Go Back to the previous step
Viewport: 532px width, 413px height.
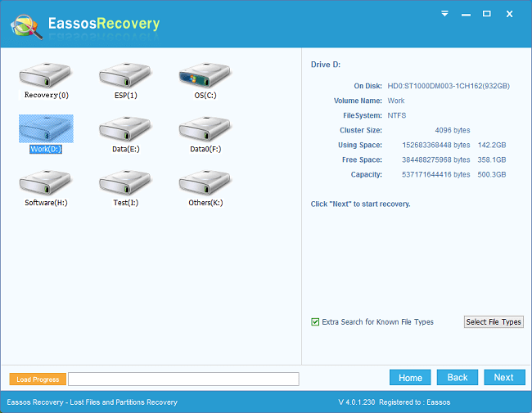(458, 377)
